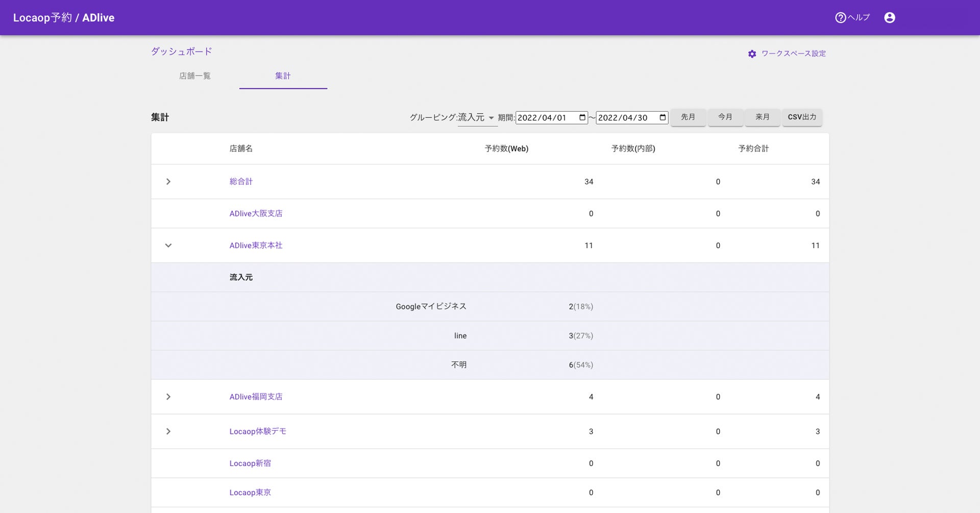The image size is (980, 513).
Task: Select the 集計 tab
Action: point(283,76)
